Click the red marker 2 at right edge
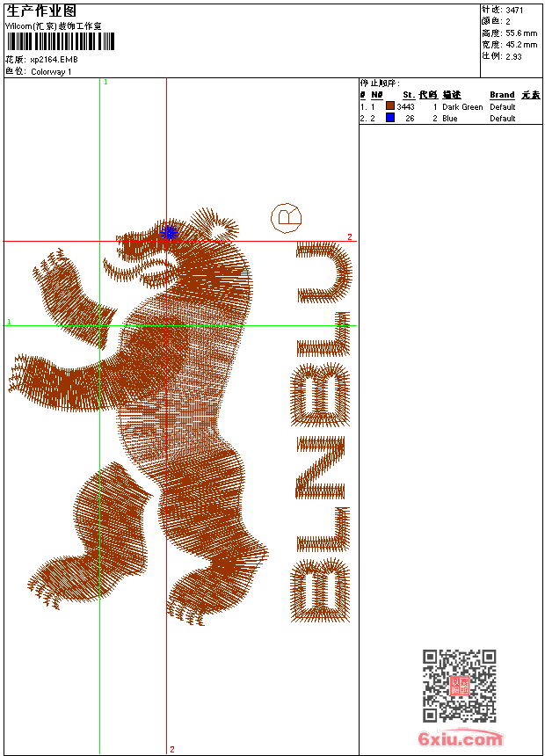Image resolution: width=545 pixels, height=756 pixels. point(350,236)
